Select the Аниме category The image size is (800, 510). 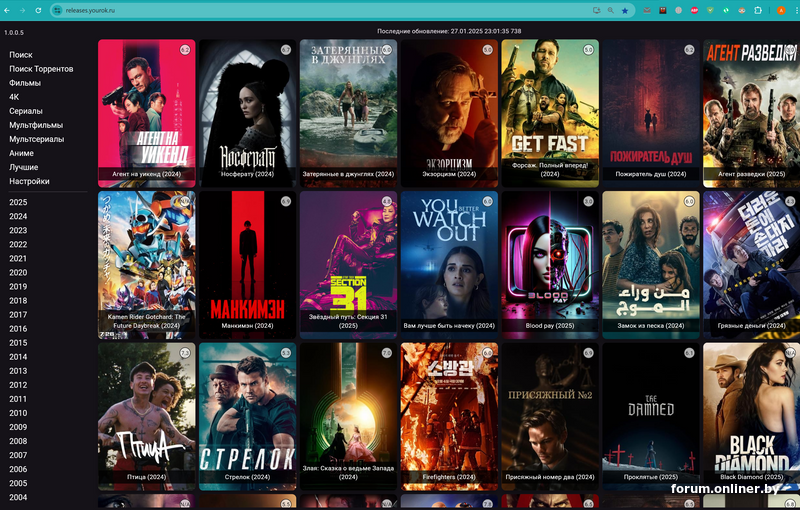[x=21, y=153]
